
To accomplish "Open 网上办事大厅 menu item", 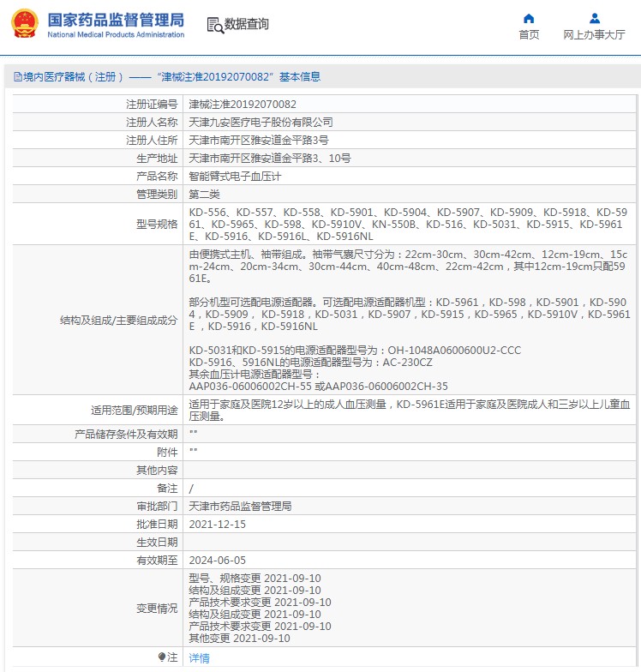I will [595, 34].
